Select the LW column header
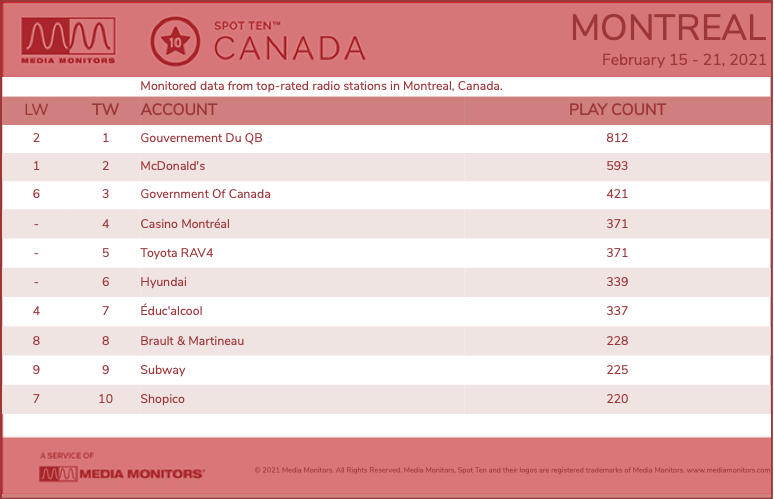The image size is (774, 499). [x=36, y=110]
